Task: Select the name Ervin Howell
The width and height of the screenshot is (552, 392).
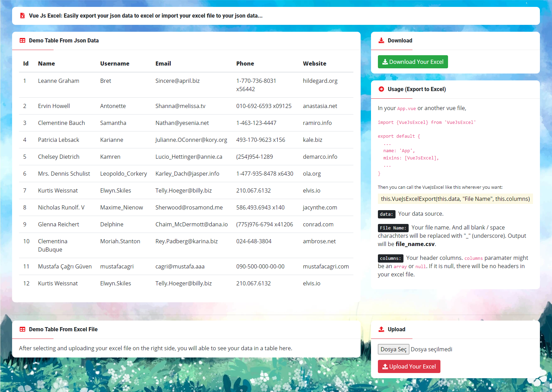Action: click(54, 106)
